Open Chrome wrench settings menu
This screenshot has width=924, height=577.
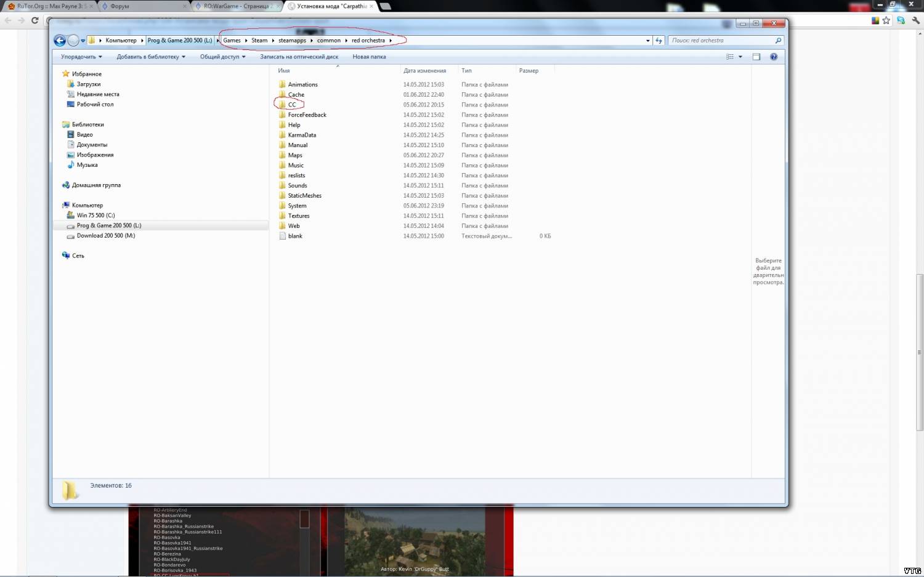click(915, 20)
